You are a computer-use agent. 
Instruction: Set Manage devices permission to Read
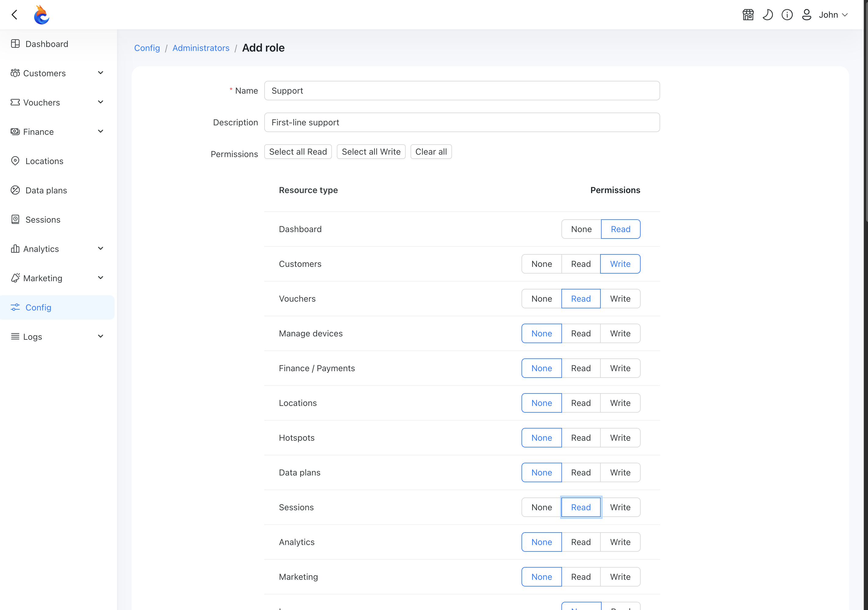coord(581,333)
